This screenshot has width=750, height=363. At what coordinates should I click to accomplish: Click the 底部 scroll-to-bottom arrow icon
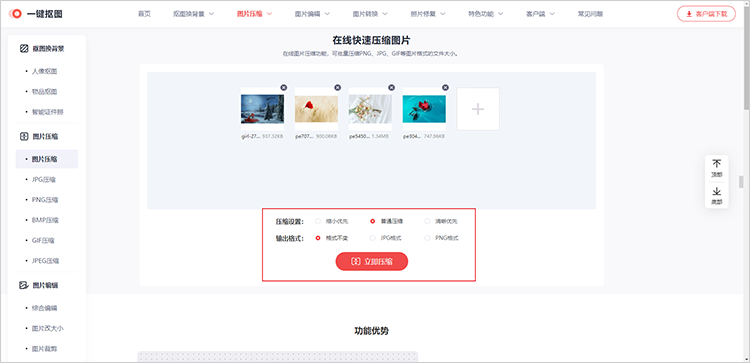pos(717,191)
